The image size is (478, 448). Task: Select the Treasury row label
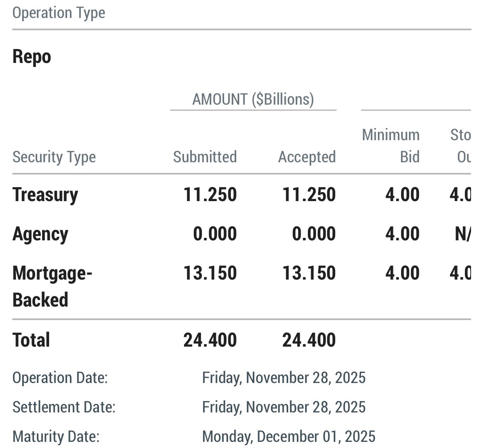click(x=45, y=195)
